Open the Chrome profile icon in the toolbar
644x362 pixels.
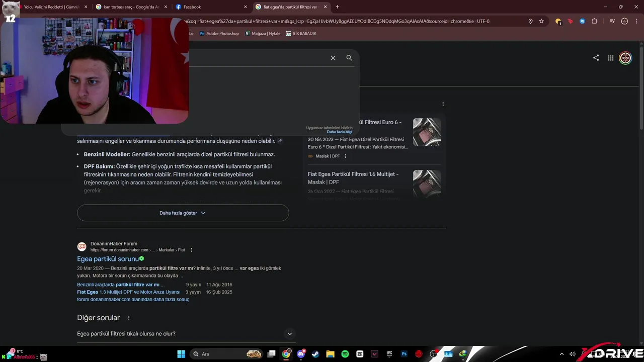click(x=625, y=21)
